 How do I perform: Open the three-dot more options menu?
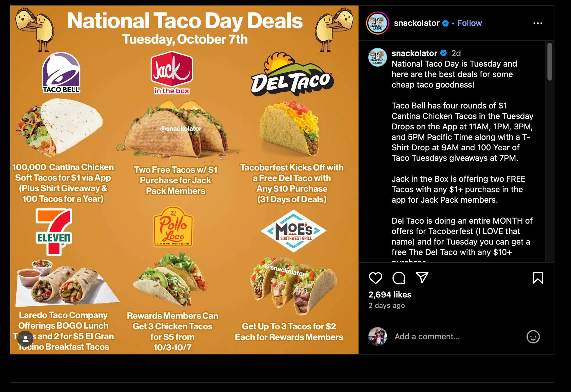click(x=538, y=23)
